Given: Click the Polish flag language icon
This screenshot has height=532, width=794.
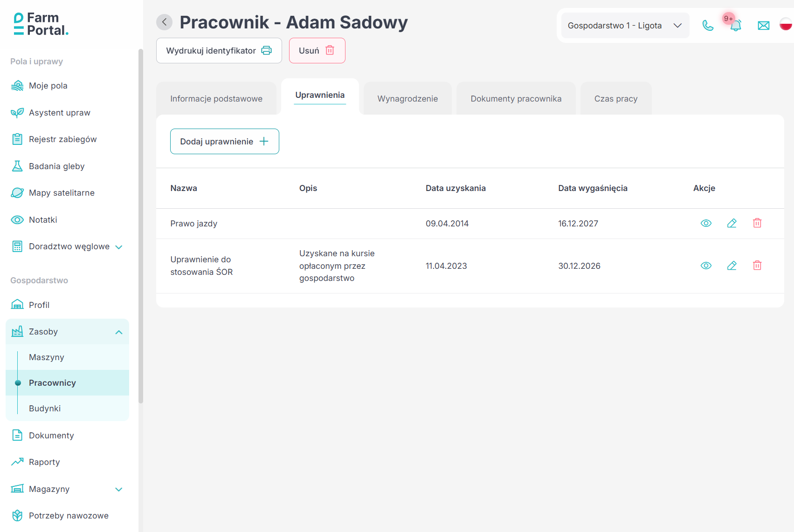Looking at the screenshot, I should pyautogui.click(x=786, y=24).
